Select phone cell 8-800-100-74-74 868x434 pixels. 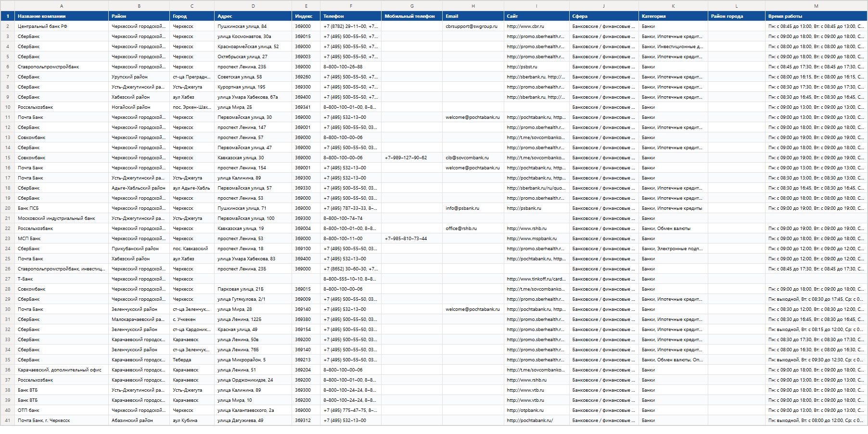(351, 218)
